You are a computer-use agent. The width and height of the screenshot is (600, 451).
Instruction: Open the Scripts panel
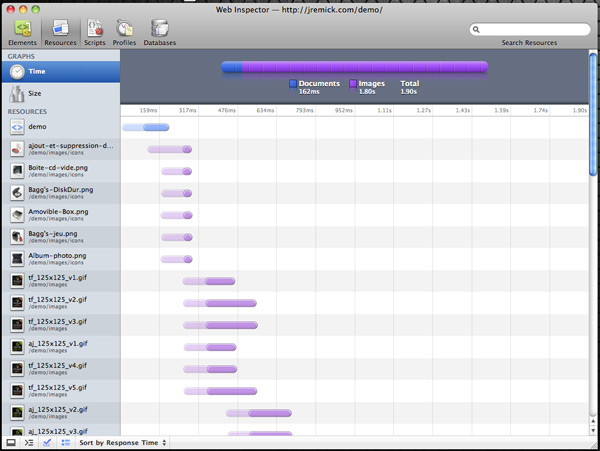[x=95, y=33]
